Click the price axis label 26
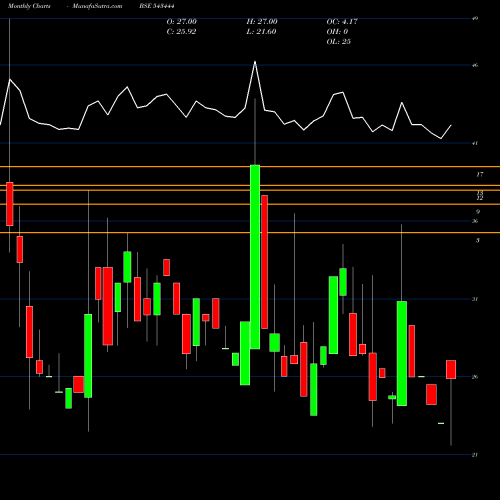Image resolution: width=500 pixels, height=500 pixels. point(475,377)
